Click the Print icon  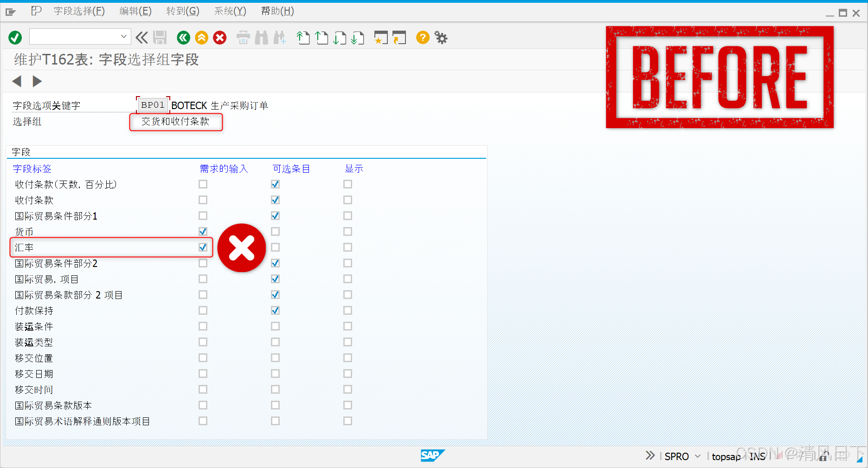pyautogui.click(x=243, y=38)
